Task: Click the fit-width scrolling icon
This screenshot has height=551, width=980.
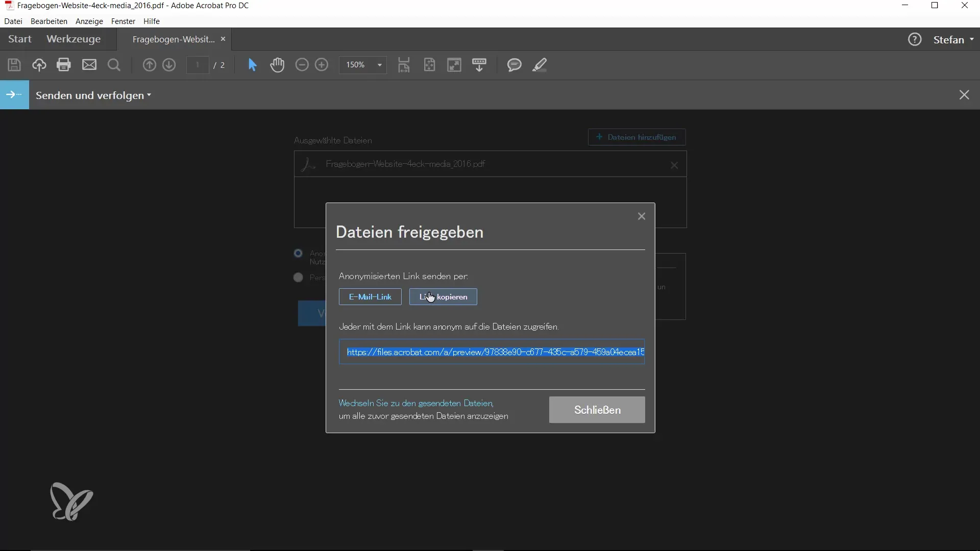Action: click(404, 65)
